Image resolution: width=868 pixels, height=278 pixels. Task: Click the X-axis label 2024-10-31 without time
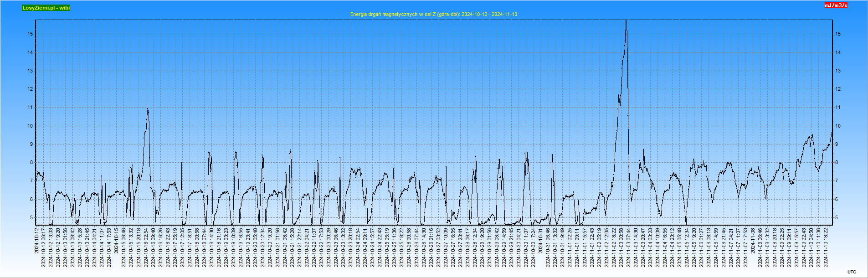click(541, 241)
